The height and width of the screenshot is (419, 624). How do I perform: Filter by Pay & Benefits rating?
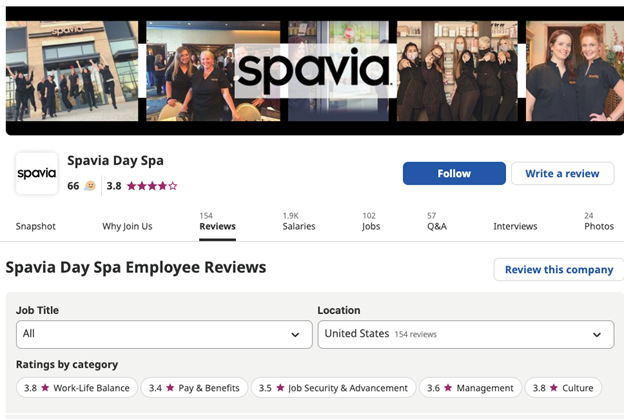[194, 388]
